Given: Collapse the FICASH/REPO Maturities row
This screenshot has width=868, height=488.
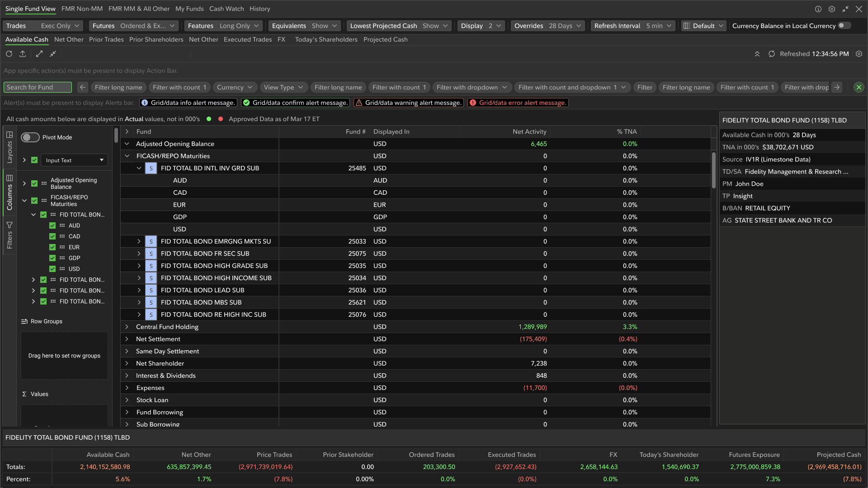Looking at the screenshot, I should (127, 156).
